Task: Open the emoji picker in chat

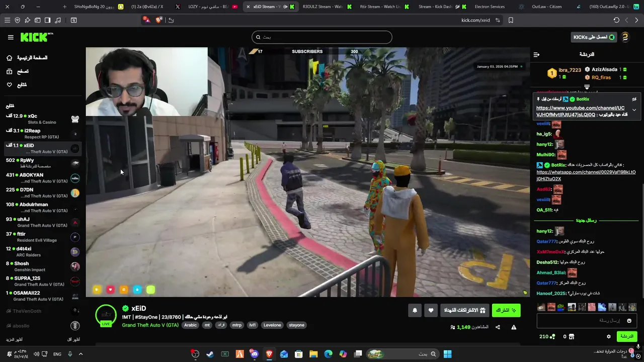Action: point(629,320)
